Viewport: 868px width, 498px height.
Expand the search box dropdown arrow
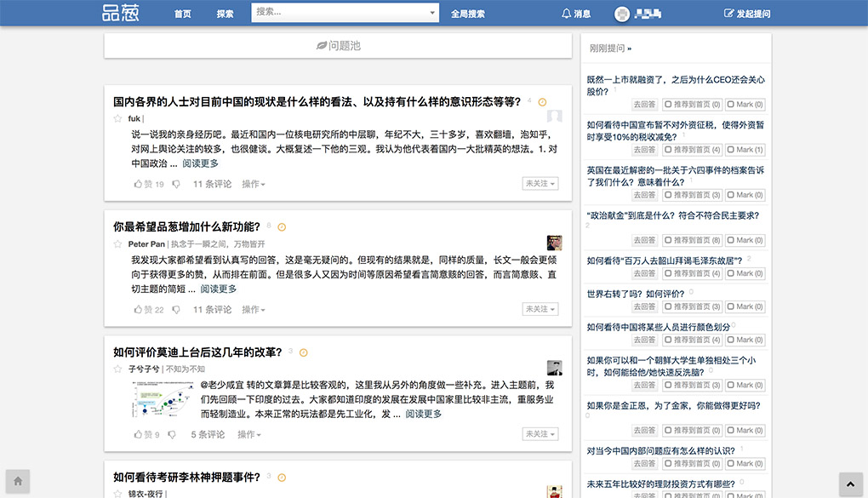432,14
